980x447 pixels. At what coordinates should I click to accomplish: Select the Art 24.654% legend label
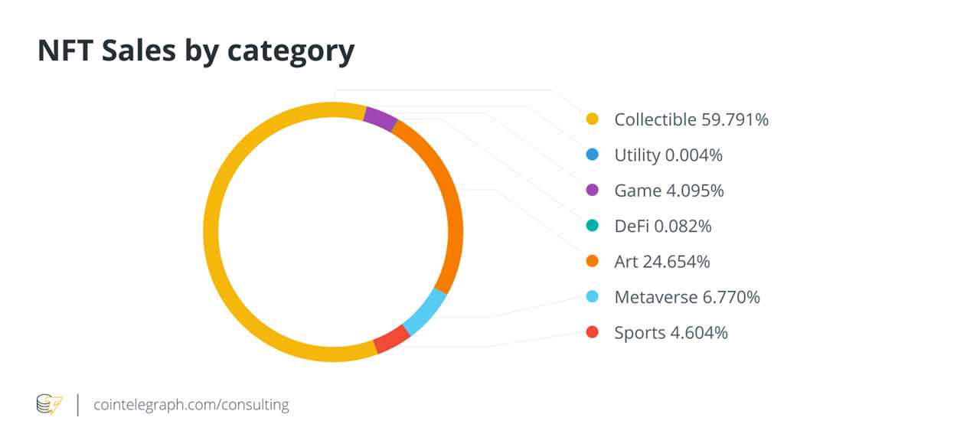tap(662, 262)
